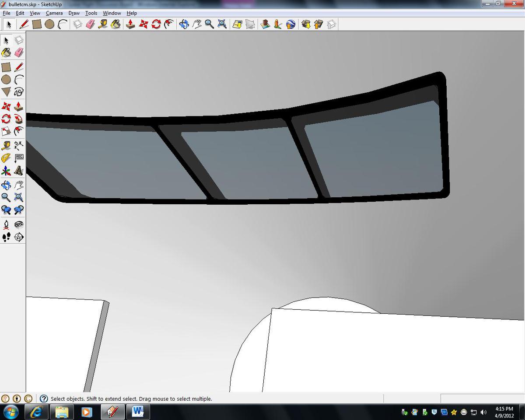Open the Windows Start menu
This screenshot has height=420, width=525.
(x=11, y=412)
